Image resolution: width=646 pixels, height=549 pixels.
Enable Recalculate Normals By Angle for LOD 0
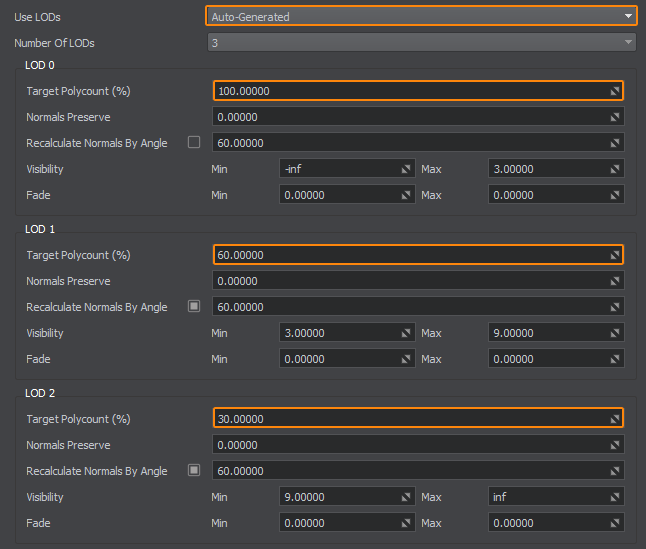click(x=194, y=143)
